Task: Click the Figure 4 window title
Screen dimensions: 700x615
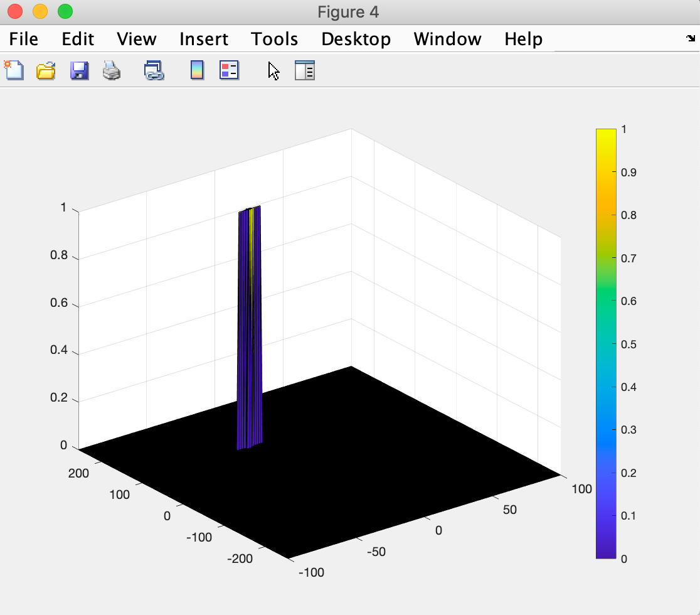Action: (348, 12)
